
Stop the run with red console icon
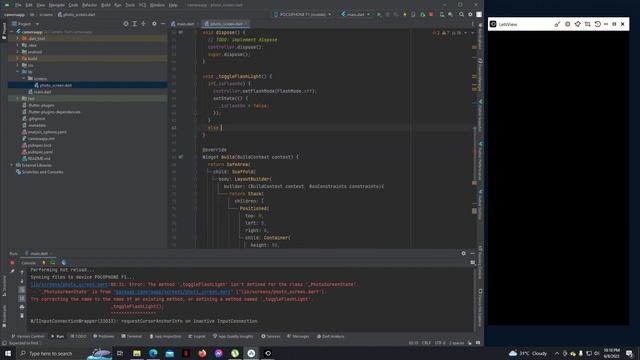pos(12,263)
